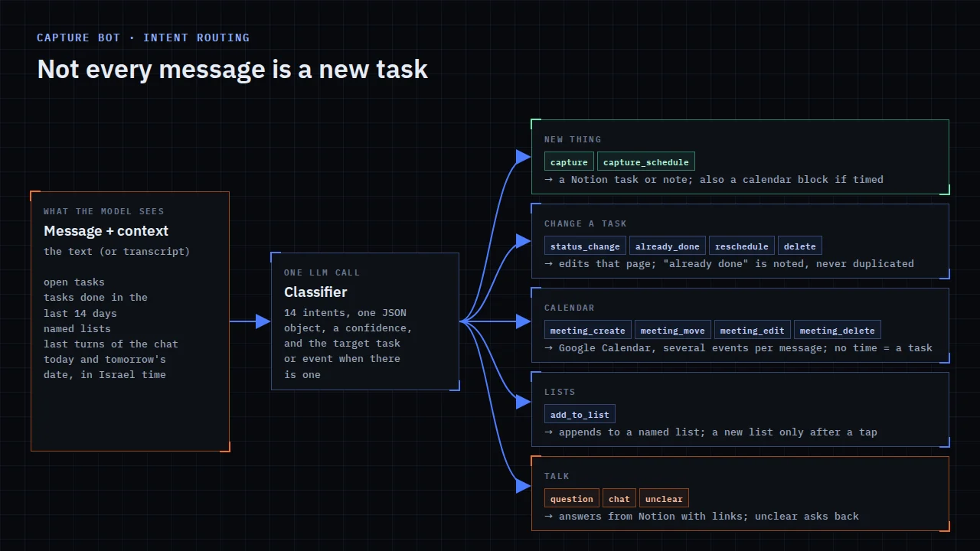Click the 'named lists' line
980x551 pixels.
pos(77,328)
